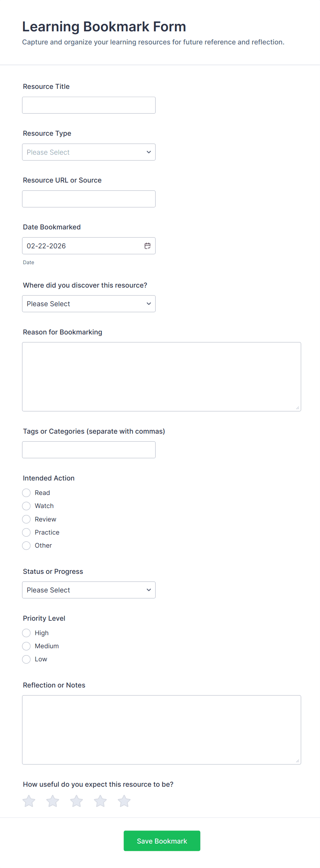
Task: Click the Save Bookmark button
Action: pyautogui.click(x=162, y=841)
